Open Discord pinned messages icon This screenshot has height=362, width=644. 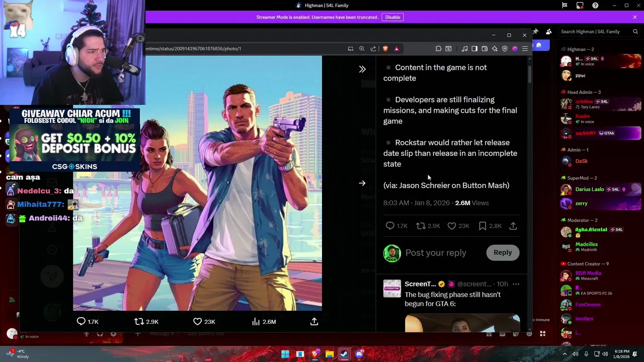point(535,32)
